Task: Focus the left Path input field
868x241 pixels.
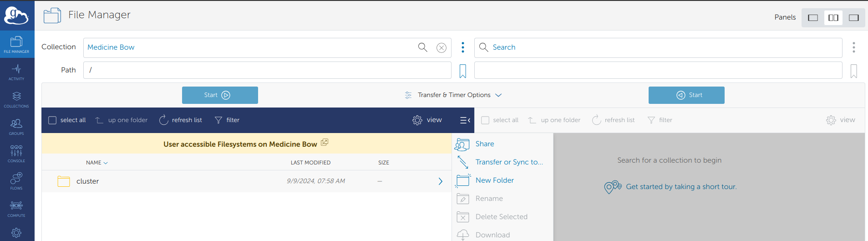Action: click(267, 70)
